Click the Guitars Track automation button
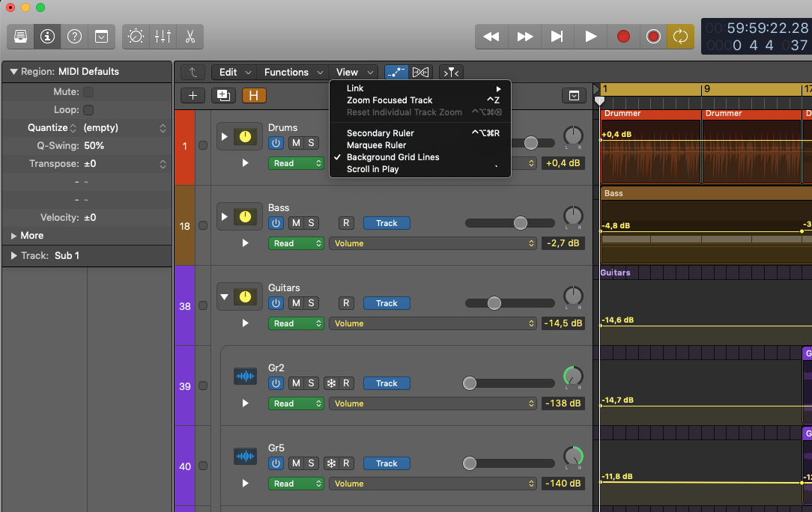This screenshot has height=512, width=812. [x=387, y=303]
